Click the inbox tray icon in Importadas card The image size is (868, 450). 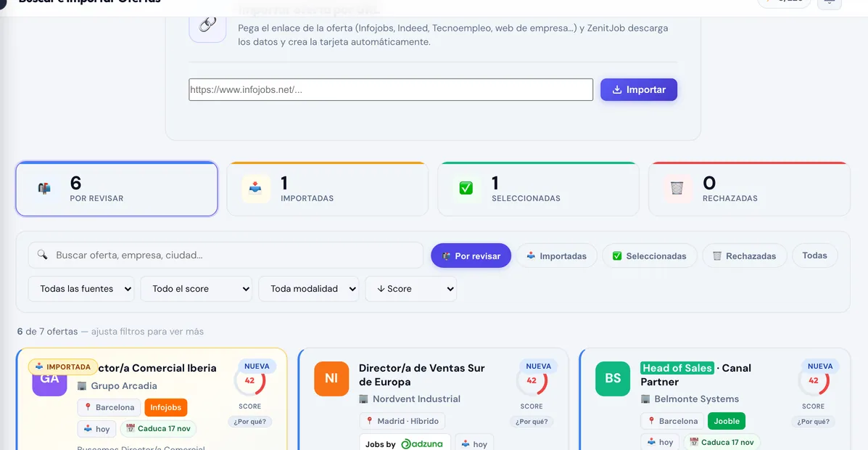255,189
